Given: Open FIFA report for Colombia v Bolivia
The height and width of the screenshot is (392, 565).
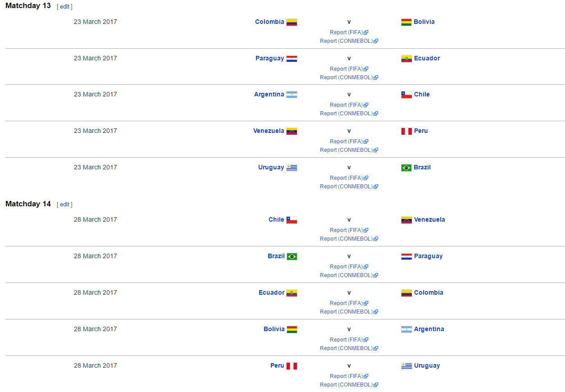Looking at the screenshot, I should [x=346, y=32].
